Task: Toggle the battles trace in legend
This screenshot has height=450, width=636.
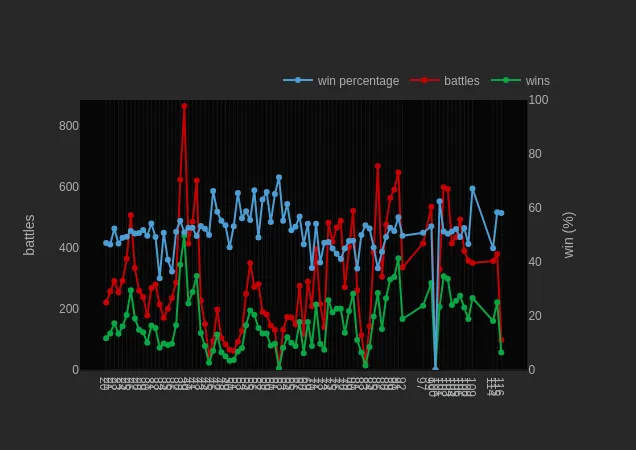Action: (x=445, y=81)
